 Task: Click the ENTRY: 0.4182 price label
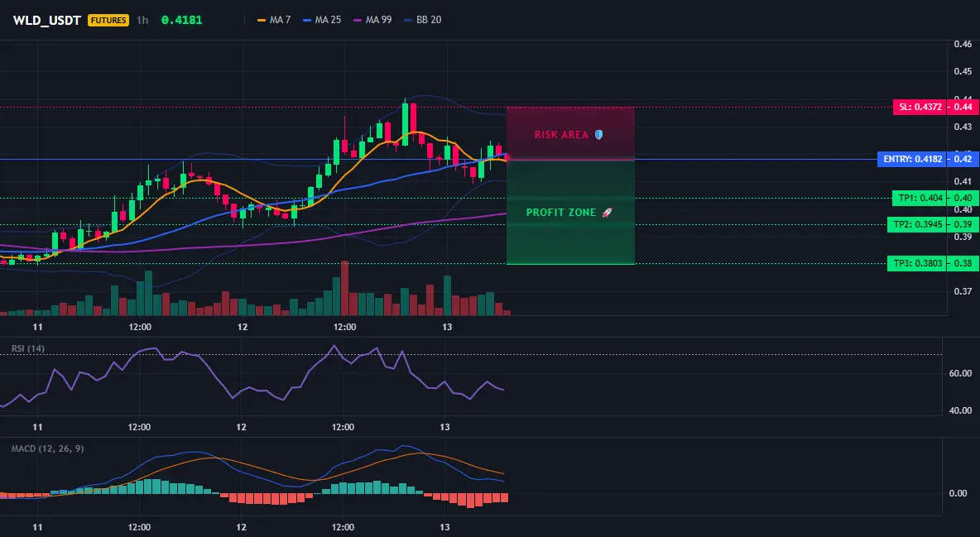click(x=912, y=160)
